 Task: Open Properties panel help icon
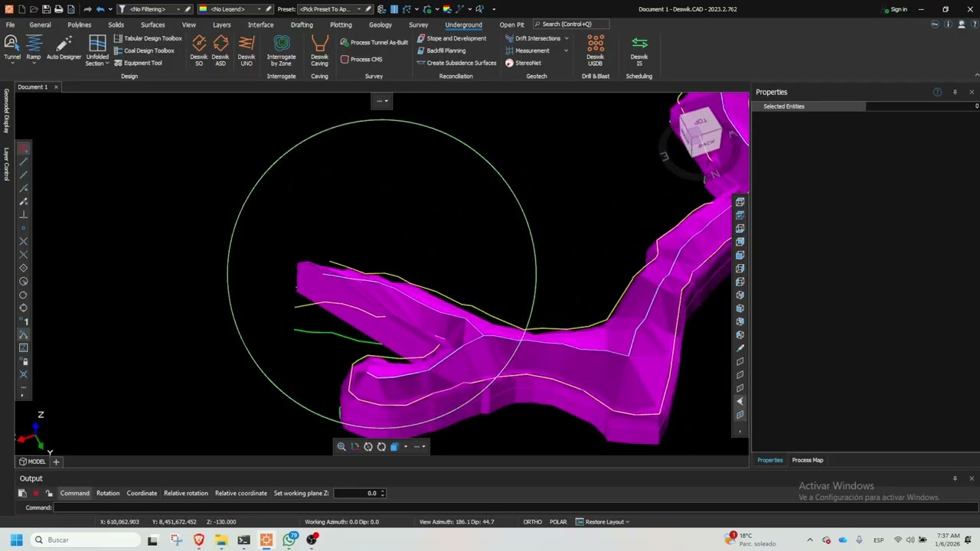[937, 92]
